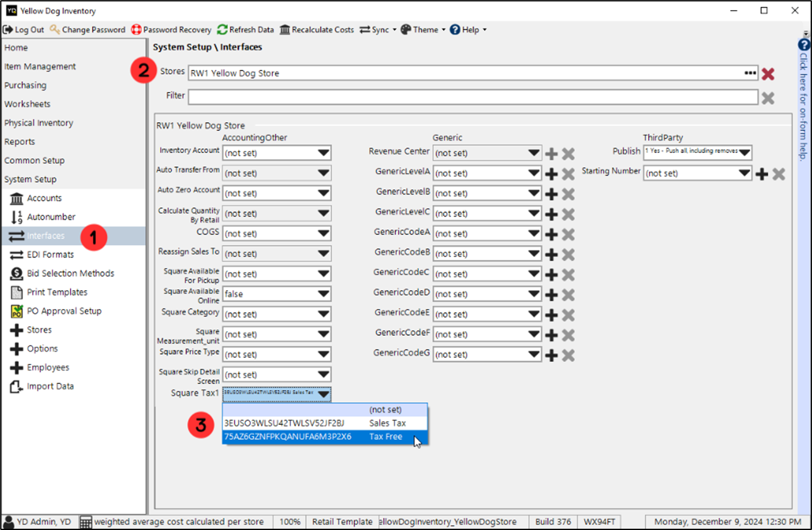This screenshot has width=812, height=530.
Task: Add Revenue Center with plus icon
Action: point(552,154)
